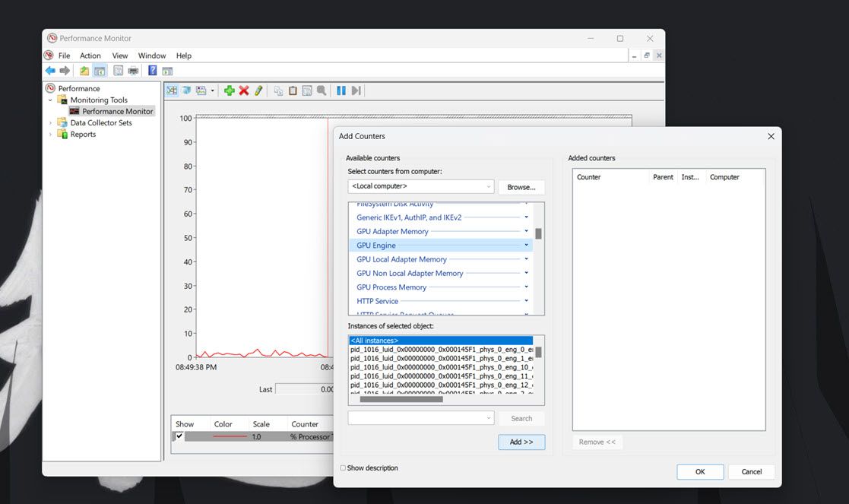849x504 pixels.
Task: Select Performance Monitor tree item
Action: pyautogui.click(x=118, y=111)
